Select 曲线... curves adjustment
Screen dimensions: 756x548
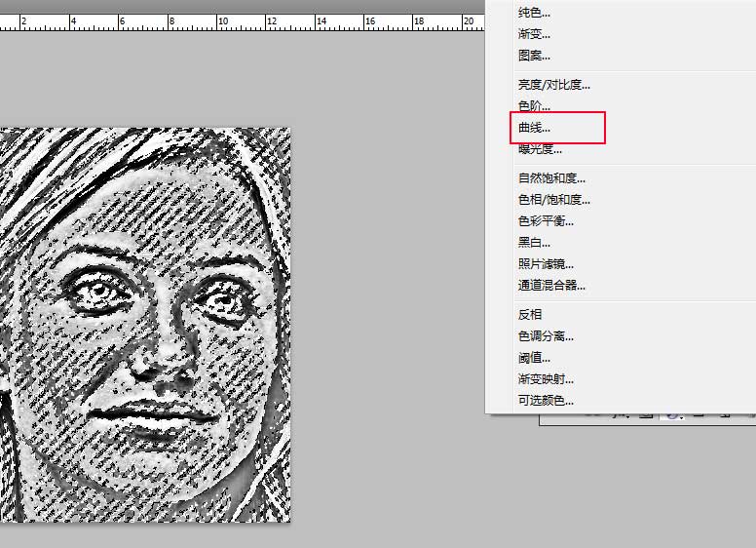click(x=534, y=128)
